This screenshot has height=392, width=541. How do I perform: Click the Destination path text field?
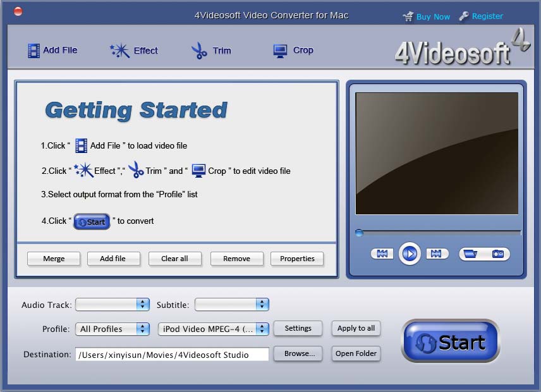[172, 355]
